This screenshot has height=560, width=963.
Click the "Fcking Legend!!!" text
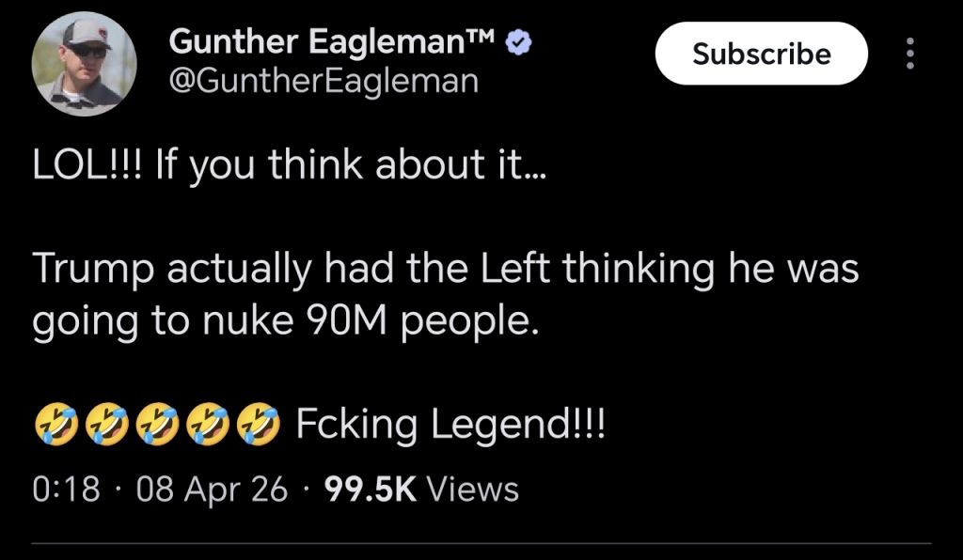click(451, 425)
